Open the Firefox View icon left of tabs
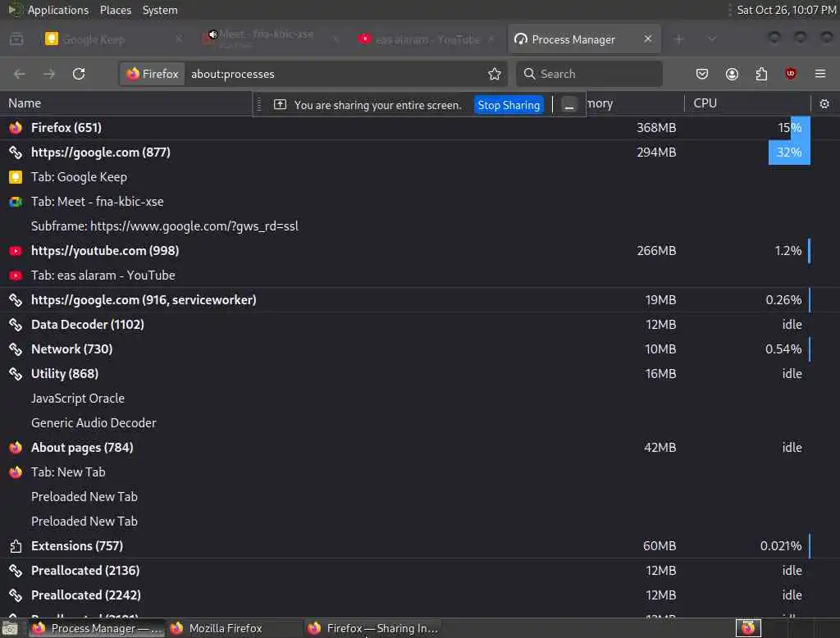Viewport: 840px width, 638px height. pos(16,39)
